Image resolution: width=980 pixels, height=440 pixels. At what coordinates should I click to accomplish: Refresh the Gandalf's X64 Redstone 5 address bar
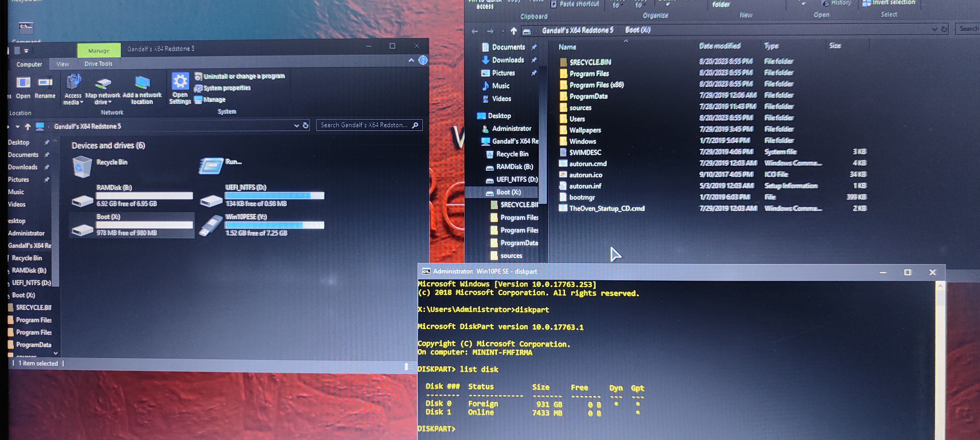point(306,125)
